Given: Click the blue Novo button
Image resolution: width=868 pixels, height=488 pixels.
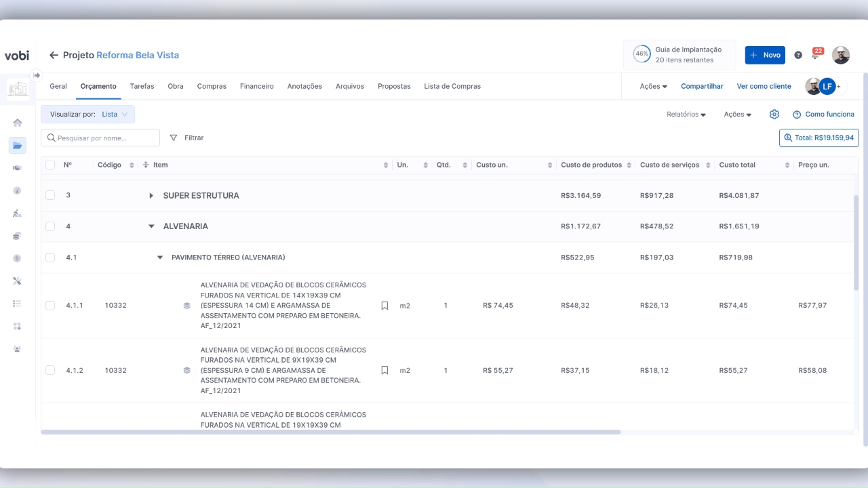Looking at the screenshot, I should click(764, 55).
